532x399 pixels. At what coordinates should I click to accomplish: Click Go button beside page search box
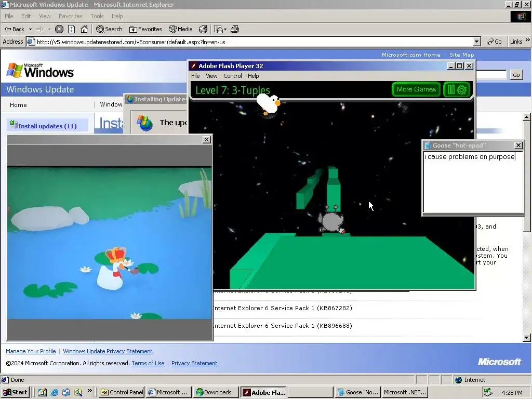coord(516,75)
